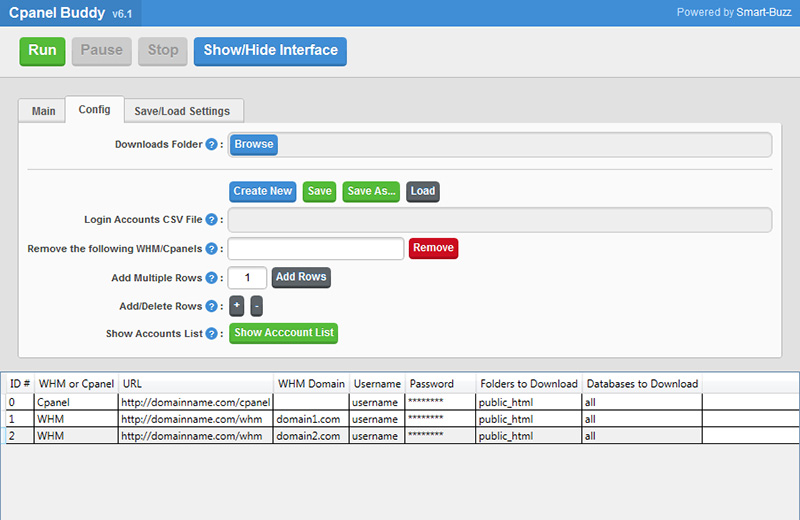Click the WHM cell in row 2
This screenshot has height=520, width=800.
tap(76, 436)
